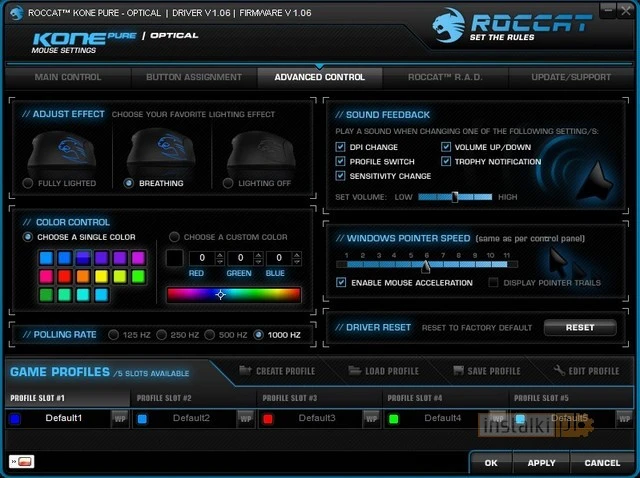Switch to the Button Assignment tab

(x=193, y=77)
